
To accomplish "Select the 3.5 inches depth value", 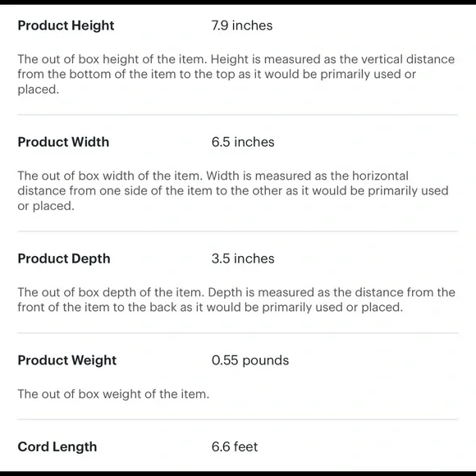I will point(243,259).
